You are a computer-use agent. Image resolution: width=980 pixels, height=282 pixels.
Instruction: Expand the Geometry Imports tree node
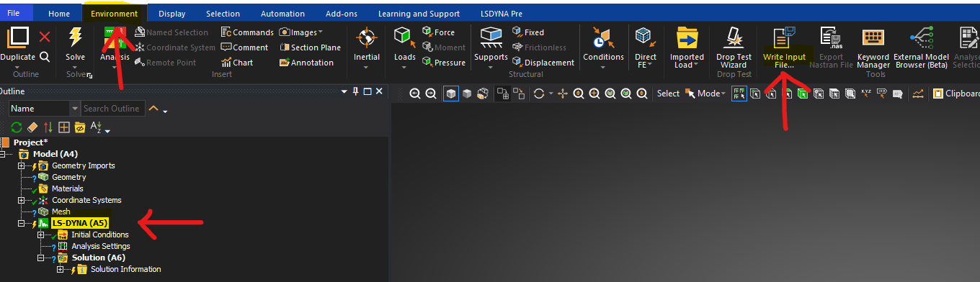pyautogui.click(x=22, y=165)
